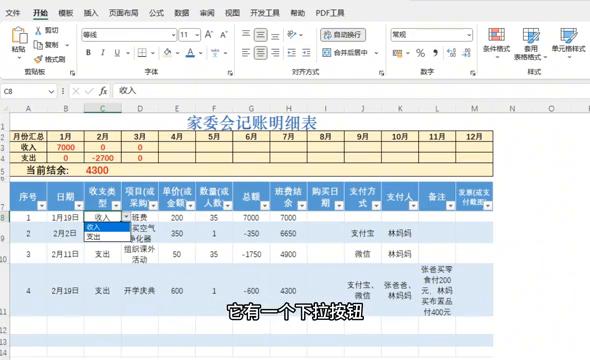The height and width of the screenshot is (360, 590).
Task: Click the January income cell 7000
Action: point(65,147)
